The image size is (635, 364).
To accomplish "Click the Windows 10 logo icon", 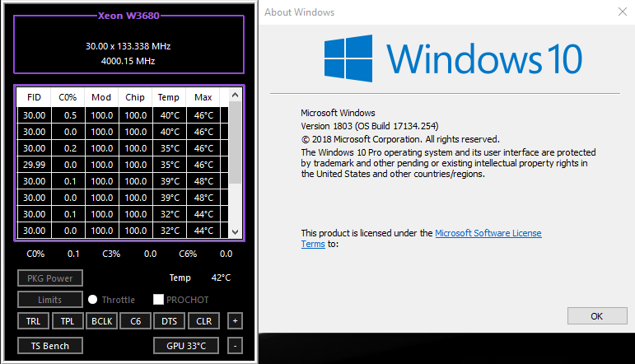I will pyautogui.click(x=348, y=58).
